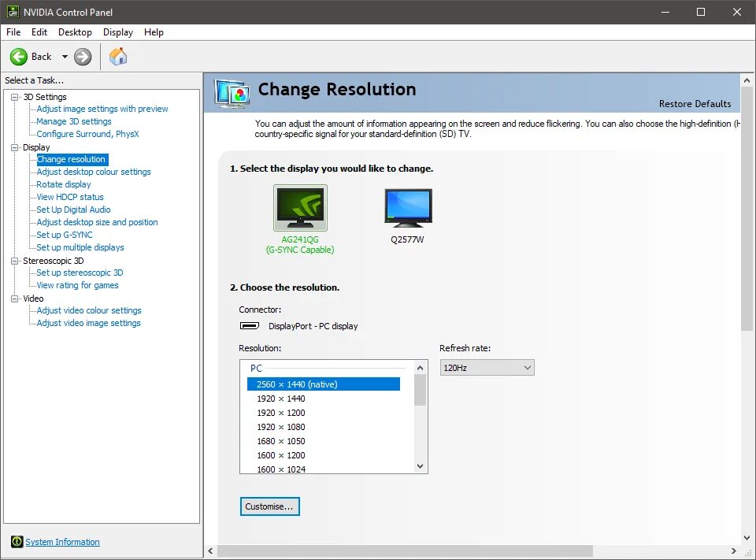Open the Help menu

pyautogui.click(x=154, y=32)
